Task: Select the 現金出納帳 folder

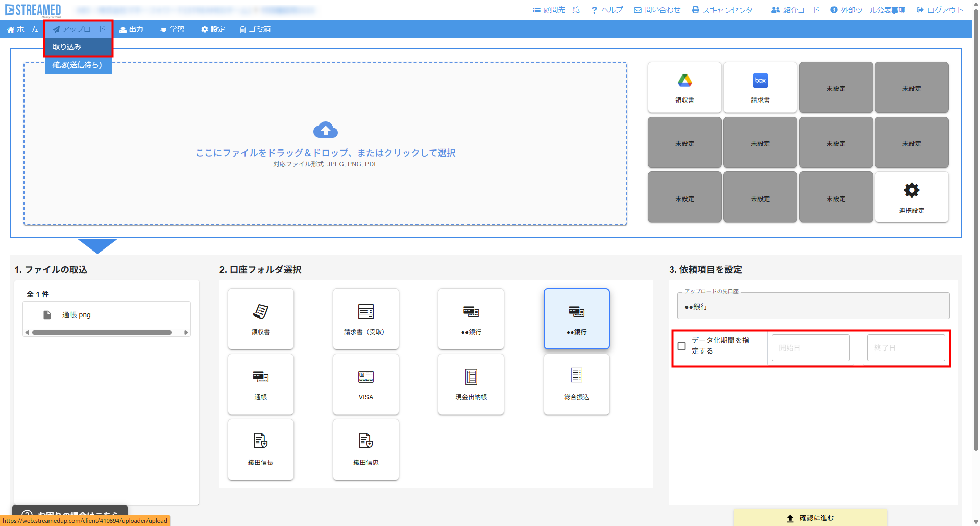Action: pos(471,384)
